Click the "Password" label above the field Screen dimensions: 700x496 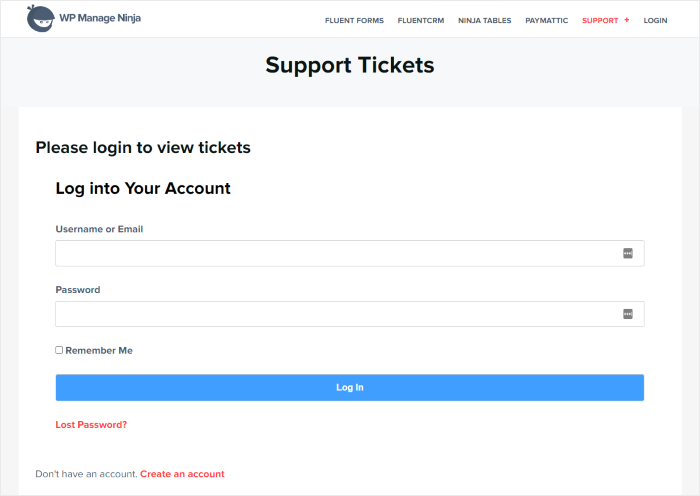pyautogui.click(x=78, y=290)
